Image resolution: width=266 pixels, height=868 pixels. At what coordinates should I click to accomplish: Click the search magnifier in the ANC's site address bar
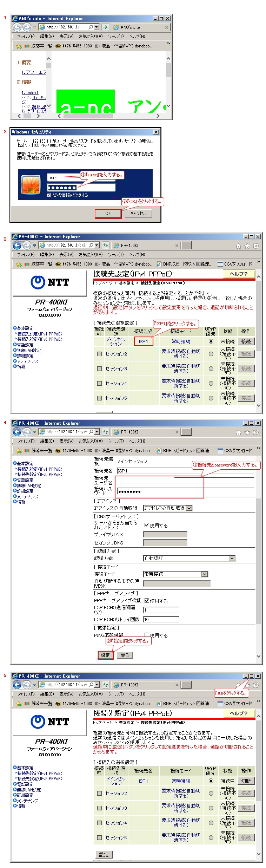tap(91, 27)
